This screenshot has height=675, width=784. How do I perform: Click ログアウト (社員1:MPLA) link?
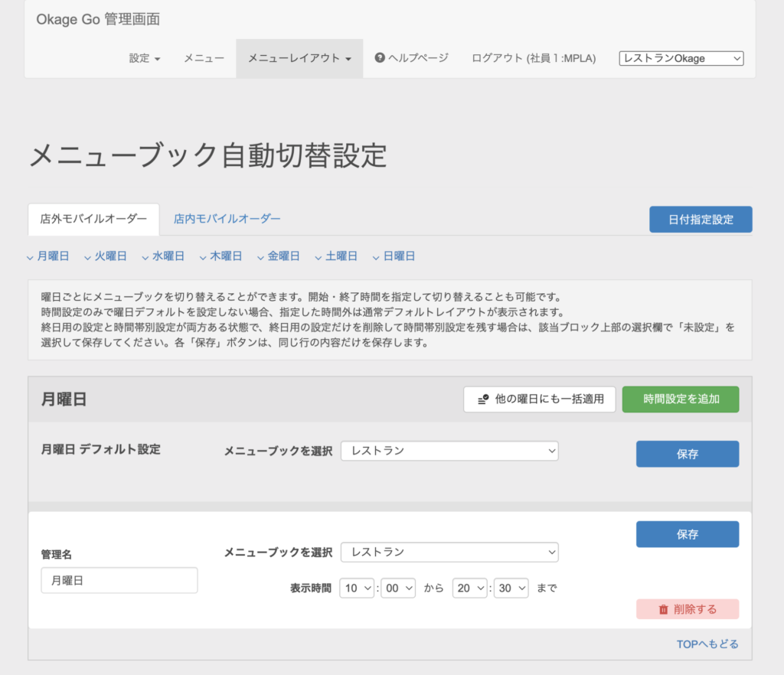534,58
